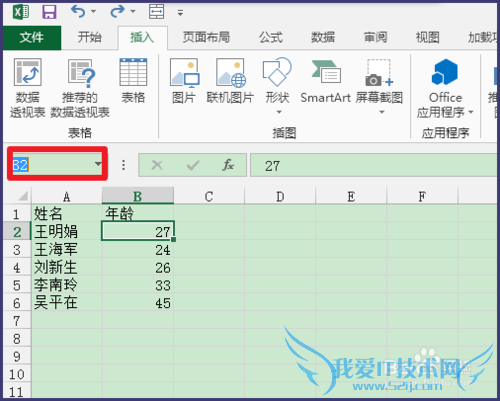Insert 联机图片 online pictures

(x=230, y=81)
